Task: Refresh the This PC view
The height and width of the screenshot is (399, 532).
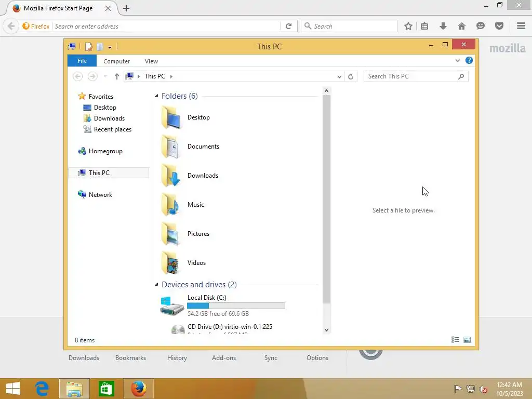Action: (x=351, y=77)
